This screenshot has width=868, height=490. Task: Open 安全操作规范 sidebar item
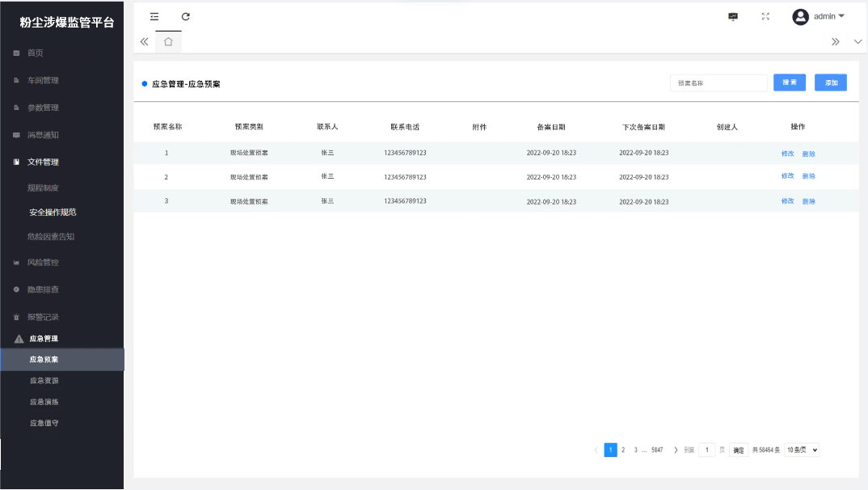53,212
